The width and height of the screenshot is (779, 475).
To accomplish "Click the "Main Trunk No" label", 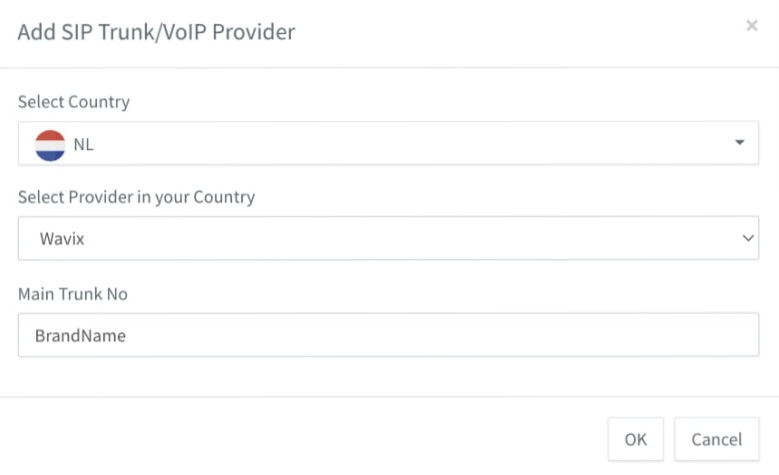I will [73, 294].
